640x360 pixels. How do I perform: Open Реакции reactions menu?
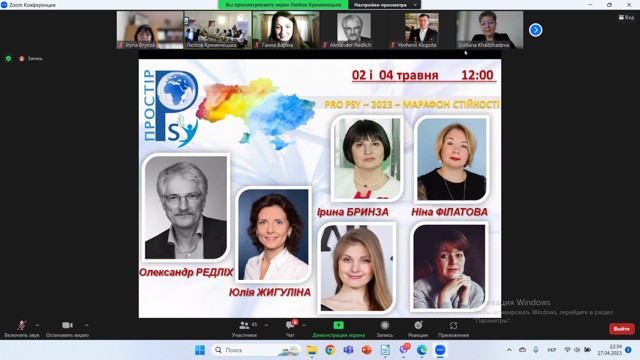[x=418, y=329]
